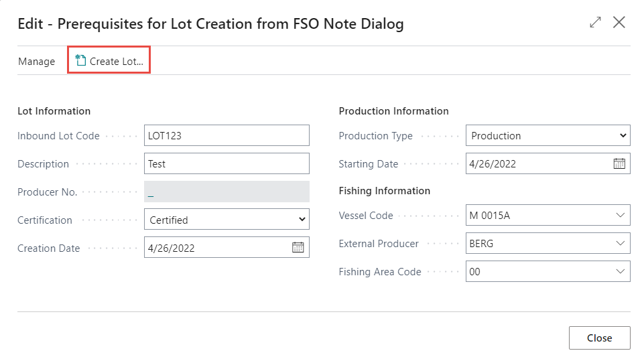Close the dialog with the X icon
Image resolution: width=644 pixels, height=363 pixels.
coord(619,23)
